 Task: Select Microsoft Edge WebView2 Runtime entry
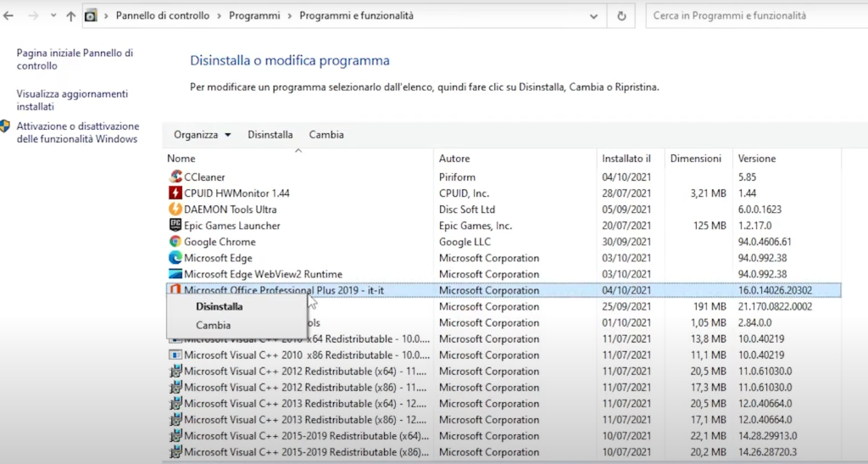click(263, 274)
